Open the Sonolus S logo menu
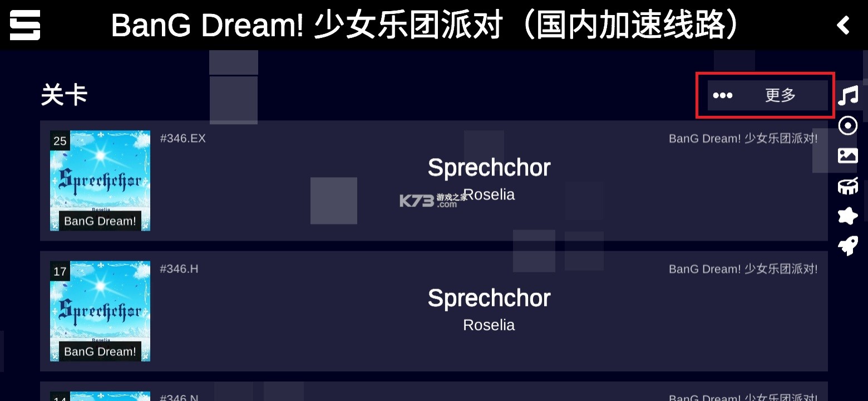 coord(25,25)
